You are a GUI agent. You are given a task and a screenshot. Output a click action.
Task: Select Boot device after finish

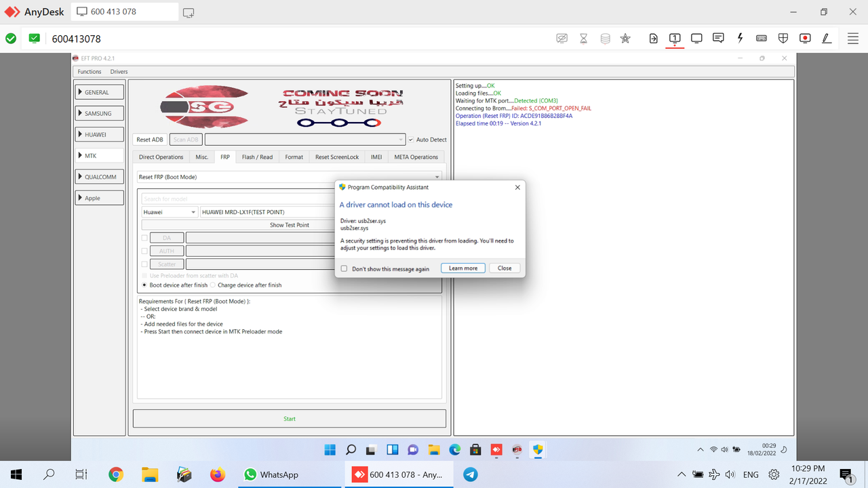point(144,285)
